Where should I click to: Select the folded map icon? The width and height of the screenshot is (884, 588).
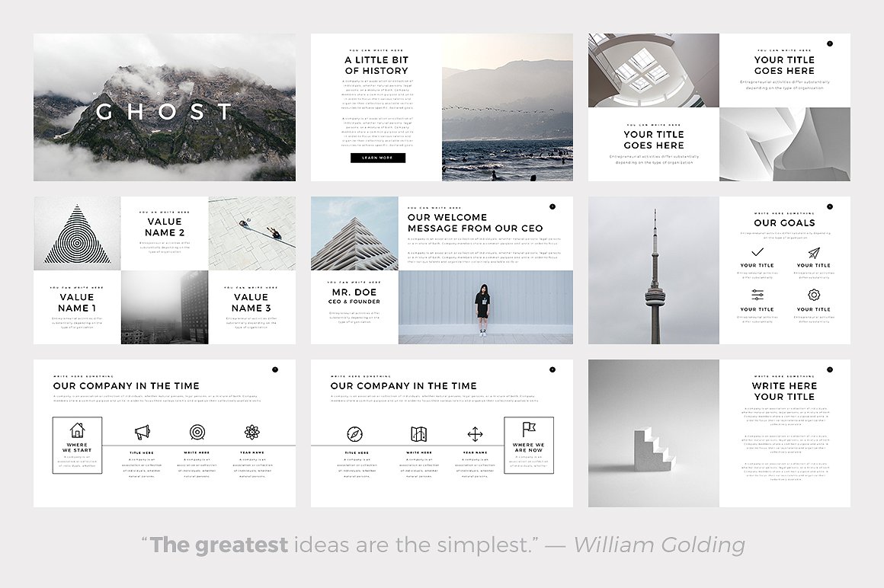418,434
